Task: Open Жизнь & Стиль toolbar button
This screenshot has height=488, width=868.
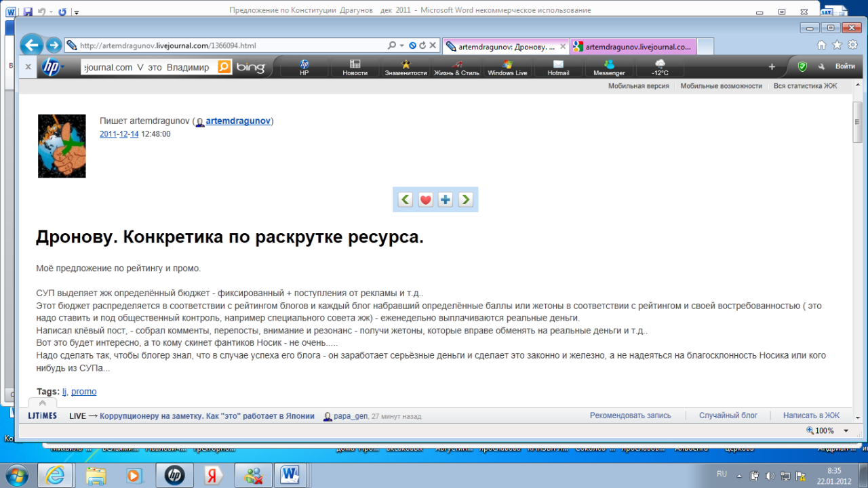Action: click(x=456, y=67)
